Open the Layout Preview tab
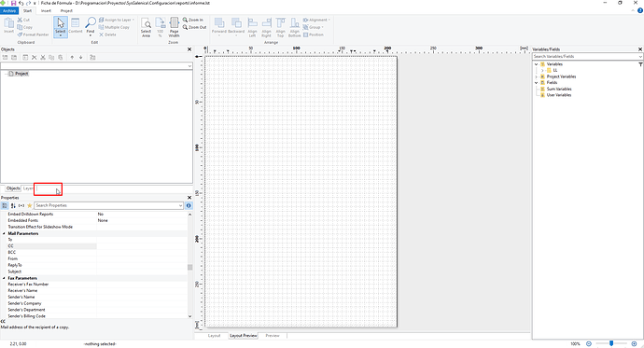Viewport: 644px width, 348px height. 244,335
